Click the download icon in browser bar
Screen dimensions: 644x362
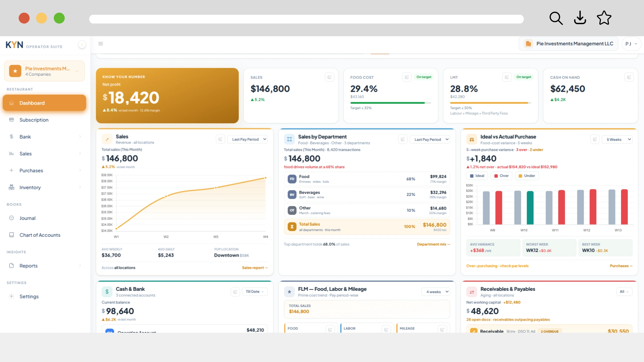tap(580, 18)
